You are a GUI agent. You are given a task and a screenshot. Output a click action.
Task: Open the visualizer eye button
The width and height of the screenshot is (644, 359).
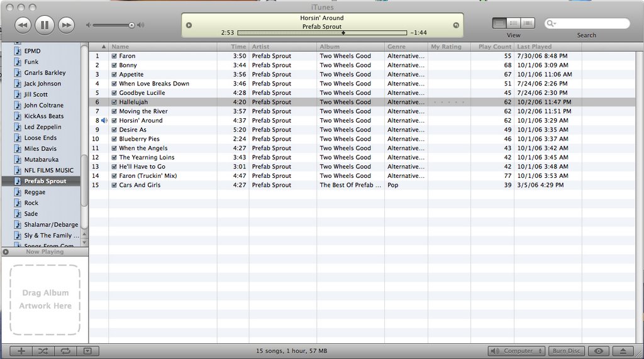point(599,351)
